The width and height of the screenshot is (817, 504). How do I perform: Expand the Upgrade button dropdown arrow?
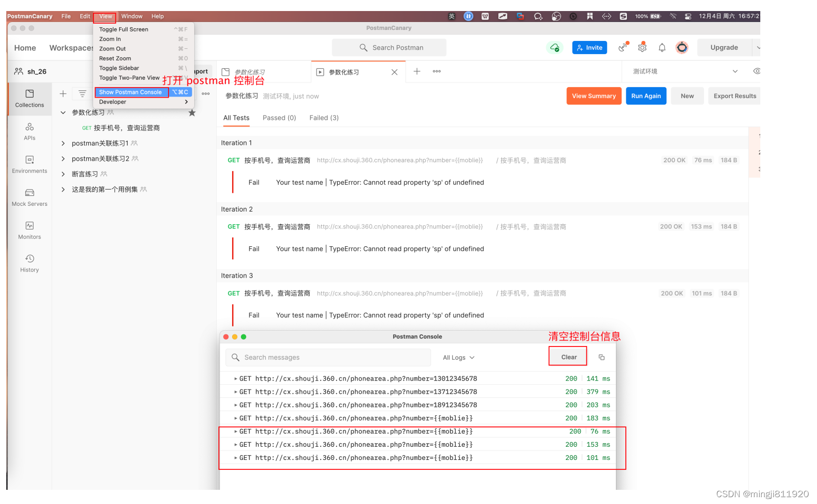(x=758, y=48)
